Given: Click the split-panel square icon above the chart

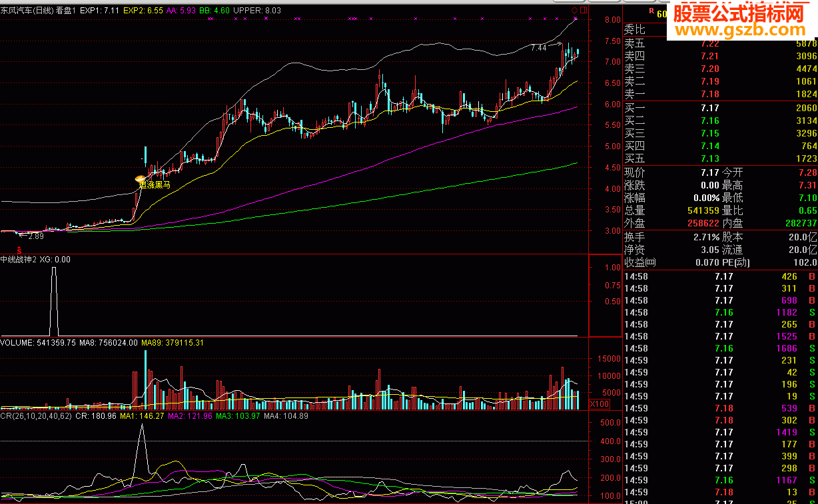Looking at the screenshot, I should [x=584, y=11].
